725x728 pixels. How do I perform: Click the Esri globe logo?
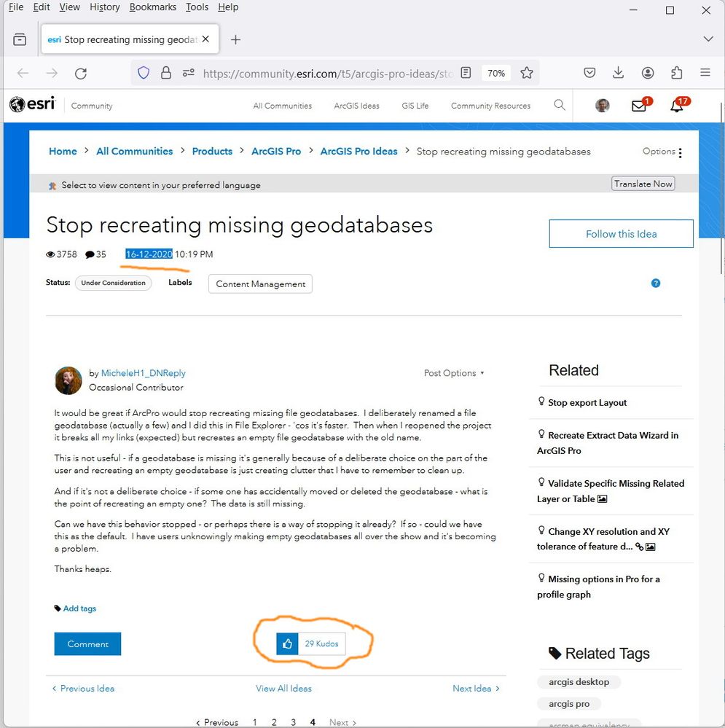(x=33, y=104)
